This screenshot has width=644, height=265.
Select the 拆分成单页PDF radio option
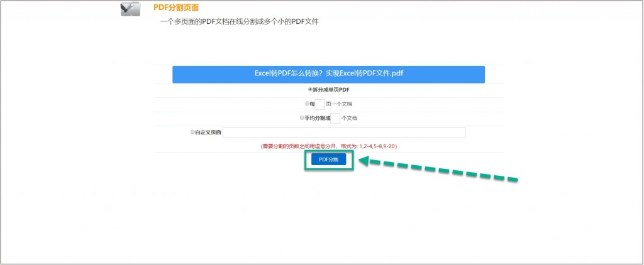click(x=311, y=89)
